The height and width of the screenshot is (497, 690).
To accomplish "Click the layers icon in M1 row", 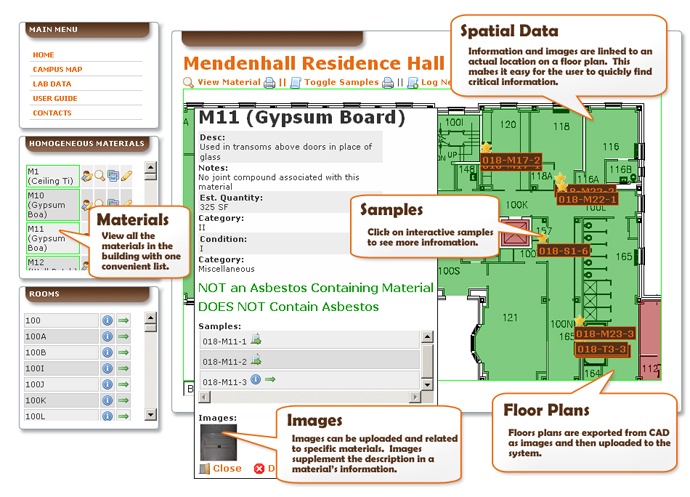I will 113,176.
